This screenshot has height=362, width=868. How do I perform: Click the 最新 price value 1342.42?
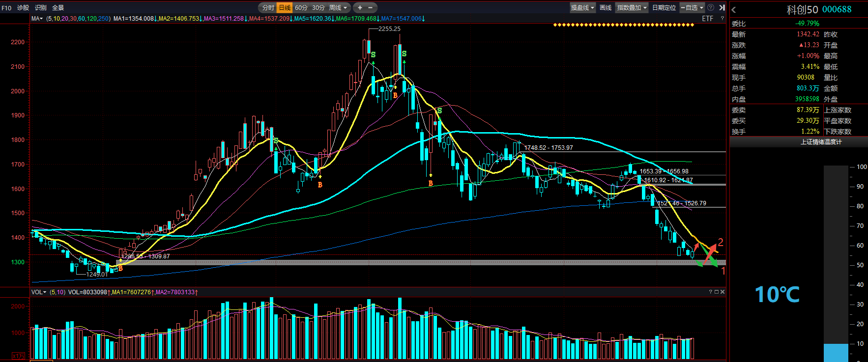[x=808, y=34]
